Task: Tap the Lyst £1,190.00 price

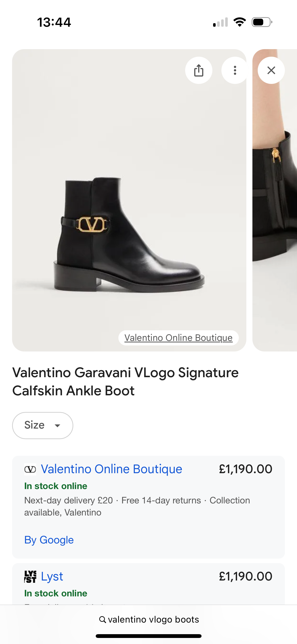Action: (x=245, y=576)
